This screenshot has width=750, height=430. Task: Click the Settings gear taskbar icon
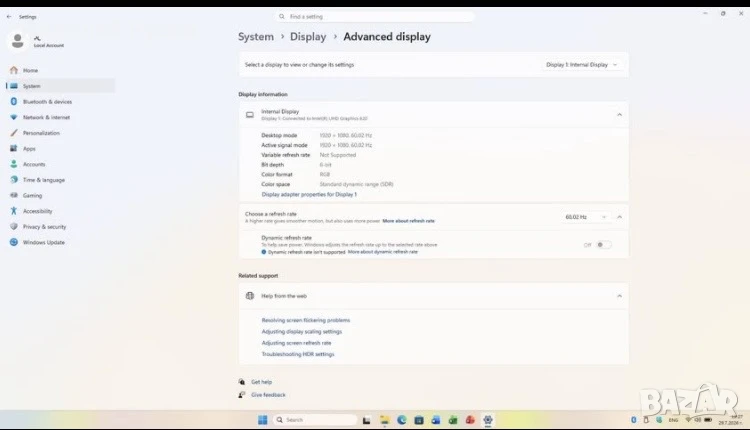[x=488, y=420]
